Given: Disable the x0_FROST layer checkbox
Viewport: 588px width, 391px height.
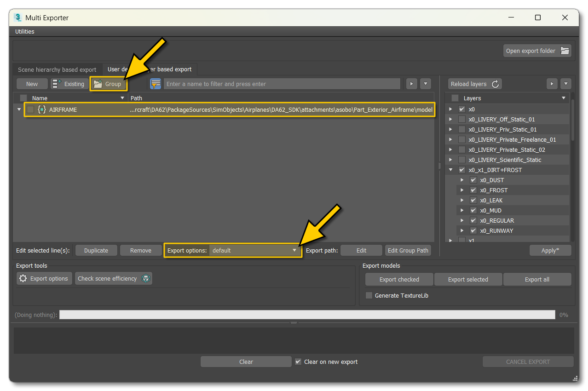Looking at the screenshot, I should pyautogui.click(x=473, y=190).
